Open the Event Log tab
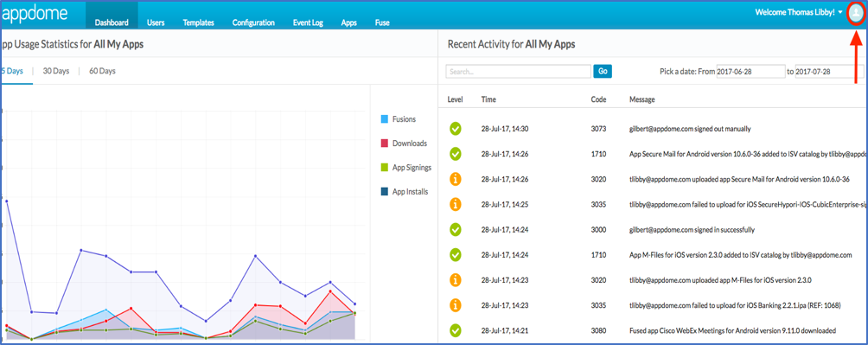 click(308, 22)
